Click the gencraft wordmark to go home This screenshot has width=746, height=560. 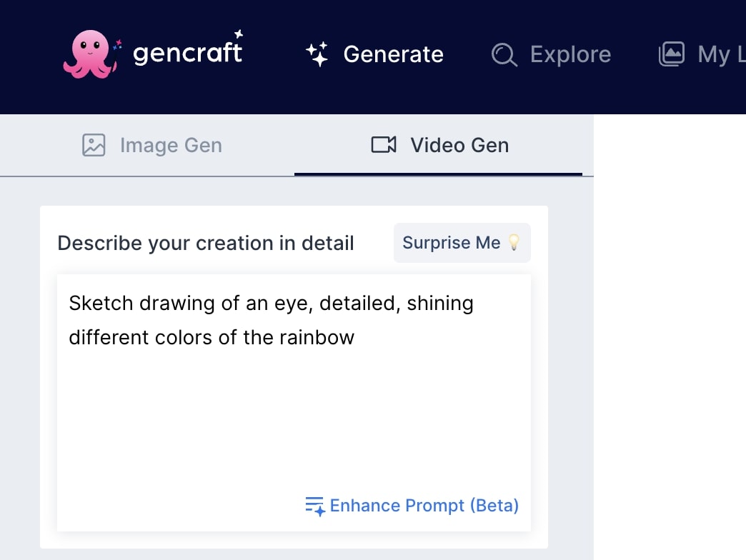point(188,50)
